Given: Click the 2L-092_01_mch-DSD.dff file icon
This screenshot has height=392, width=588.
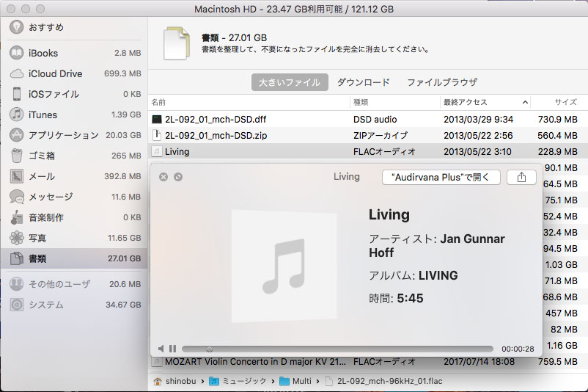Looking at the screenshot, I should coord(157,120).
